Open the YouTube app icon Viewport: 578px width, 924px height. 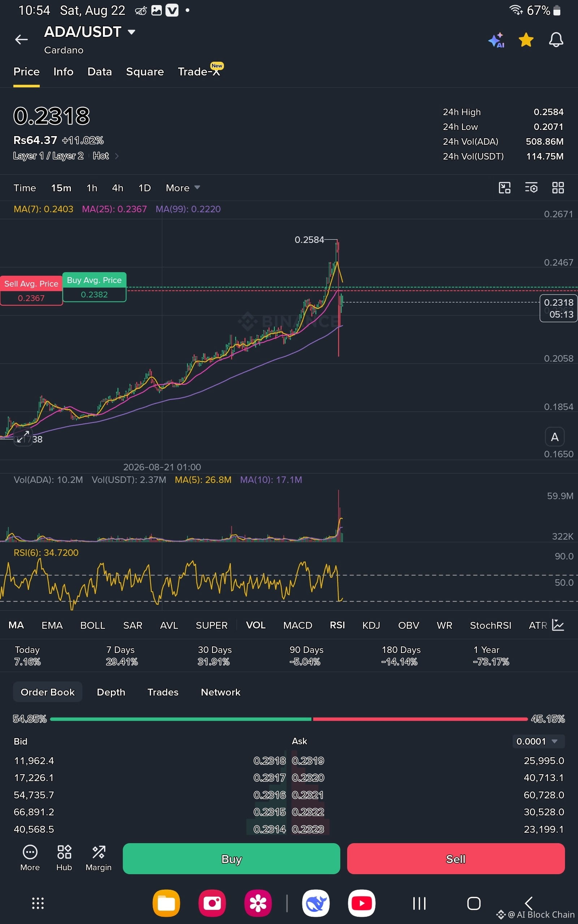362,903
